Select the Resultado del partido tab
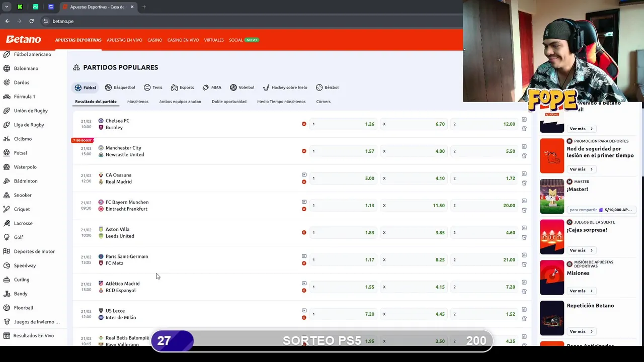Viewport: 644px width, 362px height. pyautogui.click(x=96, y=102)
